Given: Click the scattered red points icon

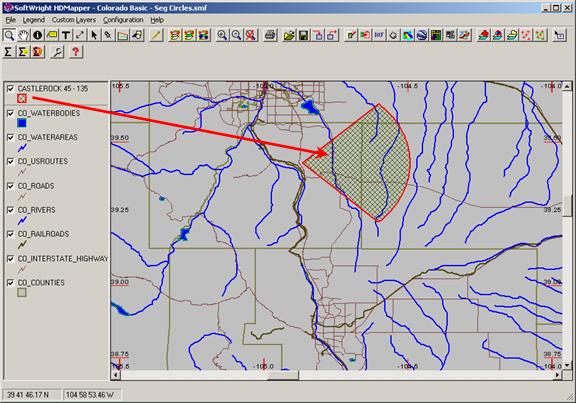Looking at the screenshot, I should [526, 35].
